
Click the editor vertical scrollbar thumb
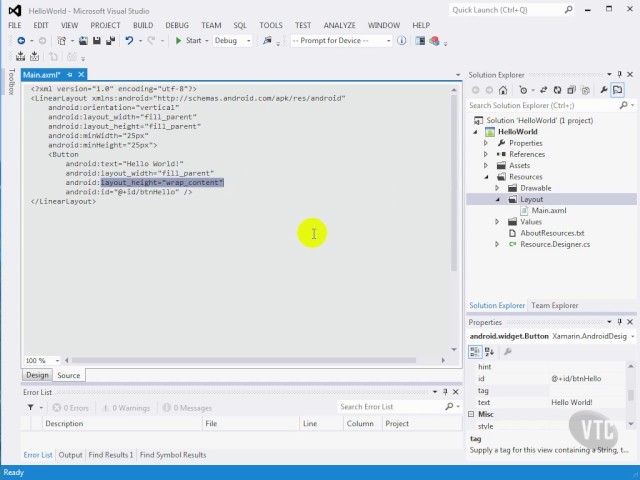[x=454, y=183]
